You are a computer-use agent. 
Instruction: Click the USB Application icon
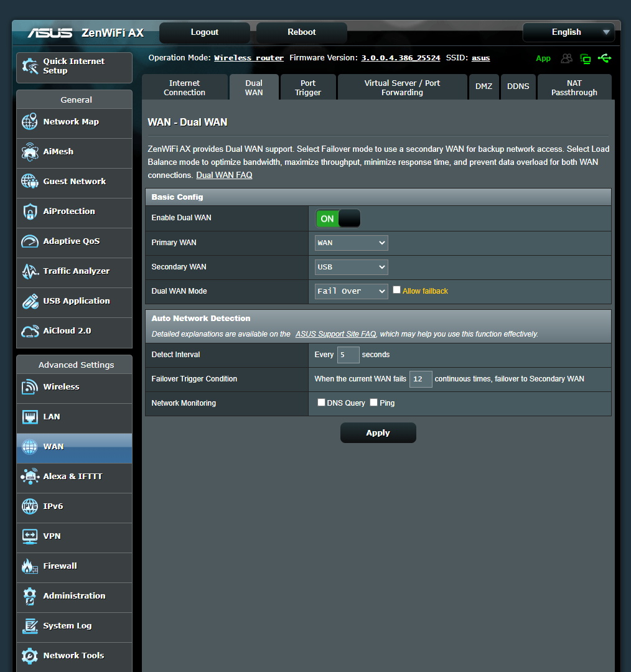[x=30, y=301]
